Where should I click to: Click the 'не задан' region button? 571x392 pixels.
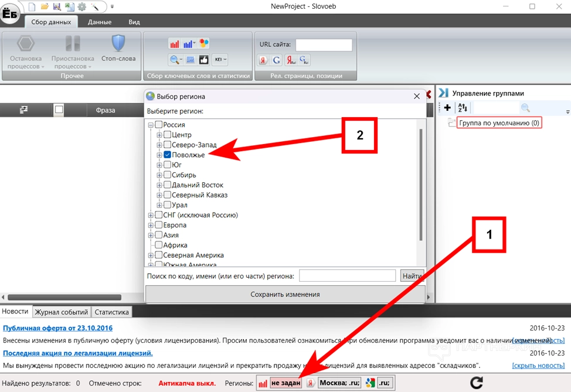286,383
